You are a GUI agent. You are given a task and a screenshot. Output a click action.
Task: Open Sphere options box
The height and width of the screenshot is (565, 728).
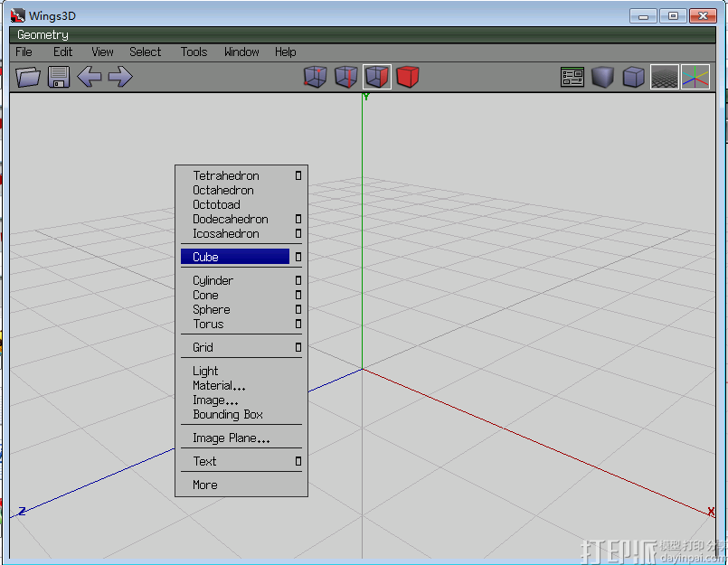point(298,310)
